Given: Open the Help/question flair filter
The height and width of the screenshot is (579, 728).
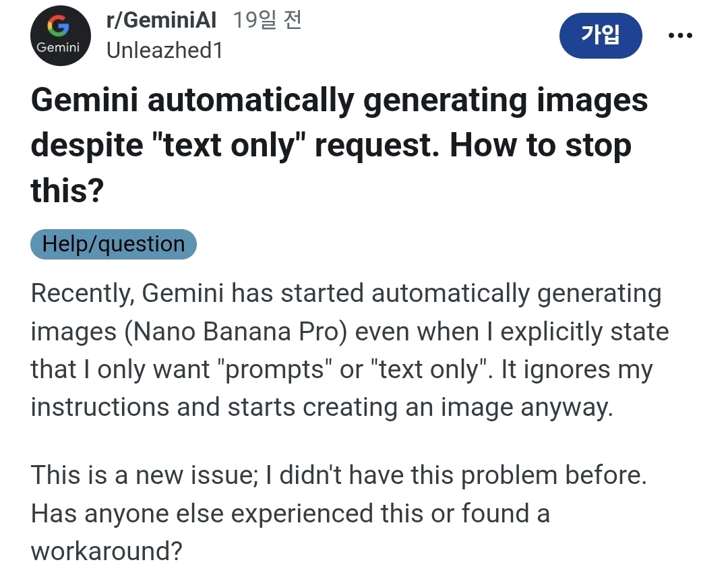Looking at the screenshot, I should 113,244.
